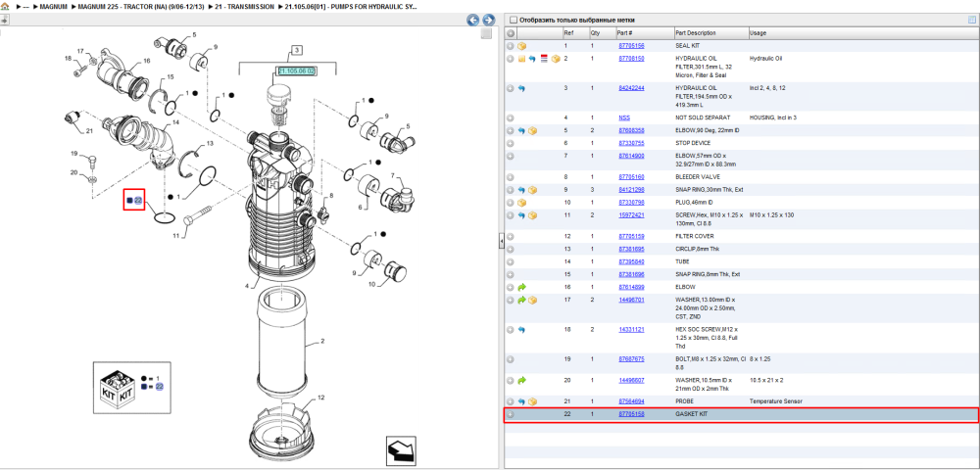Click the return arrow icon below the diagram

point(400,448)
